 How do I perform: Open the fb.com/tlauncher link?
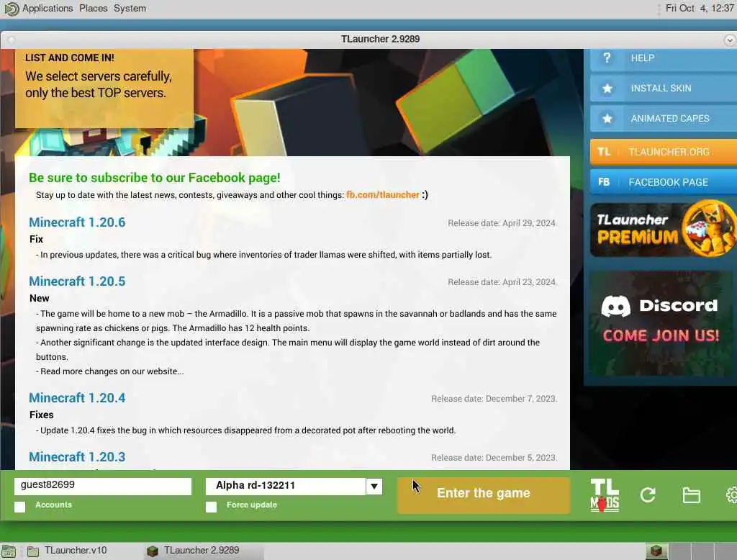(x=383, y=194)
